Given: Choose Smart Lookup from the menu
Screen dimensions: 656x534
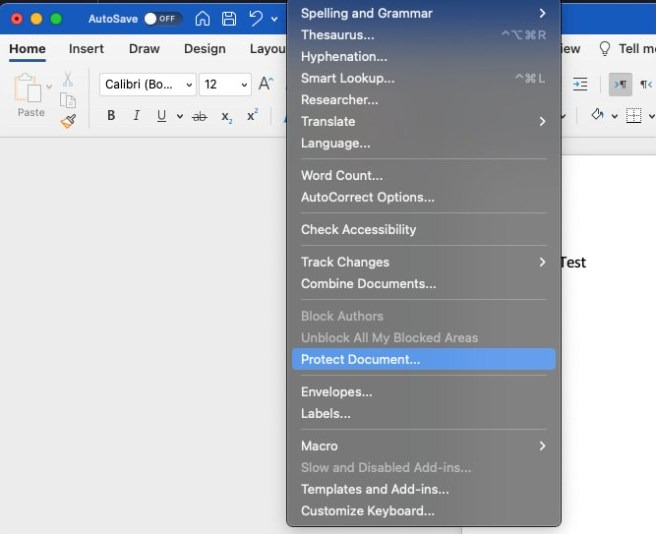Looking at the screenshot, I should (x=424, y=78).
